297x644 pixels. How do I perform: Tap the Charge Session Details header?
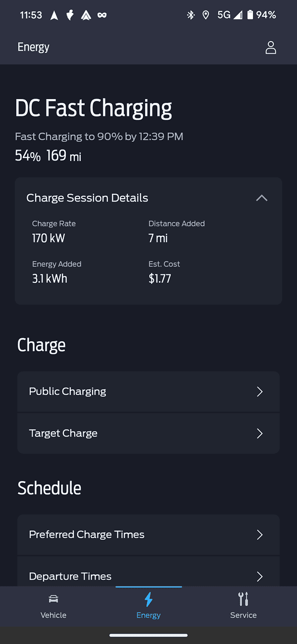[x=88, y=198]
